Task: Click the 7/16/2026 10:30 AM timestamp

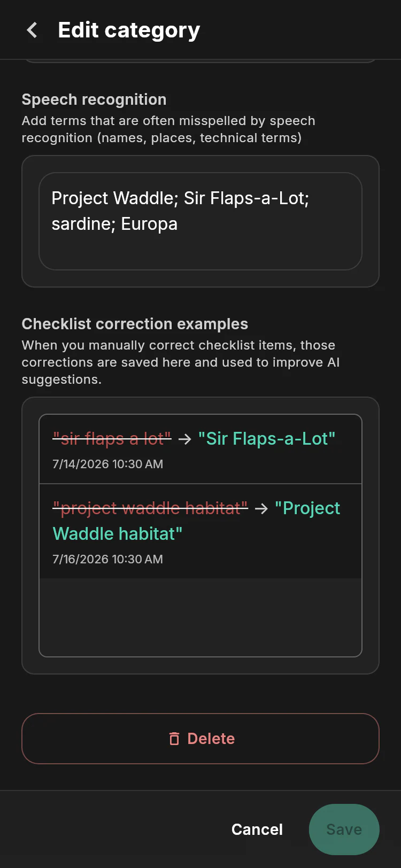Action: (107, 559)
